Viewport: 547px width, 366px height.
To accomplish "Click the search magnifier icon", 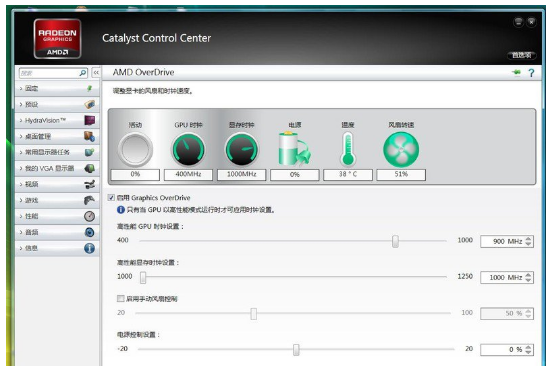I will click(x=83, y=73).
